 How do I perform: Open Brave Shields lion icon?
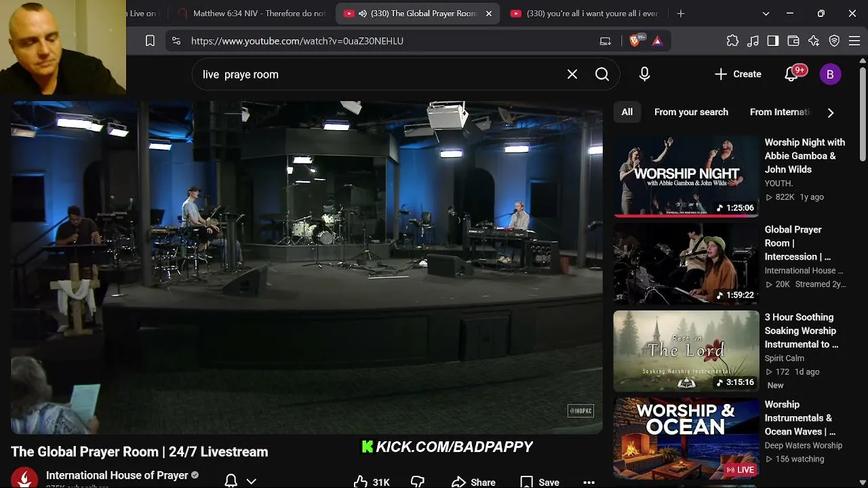click(635, 41)
